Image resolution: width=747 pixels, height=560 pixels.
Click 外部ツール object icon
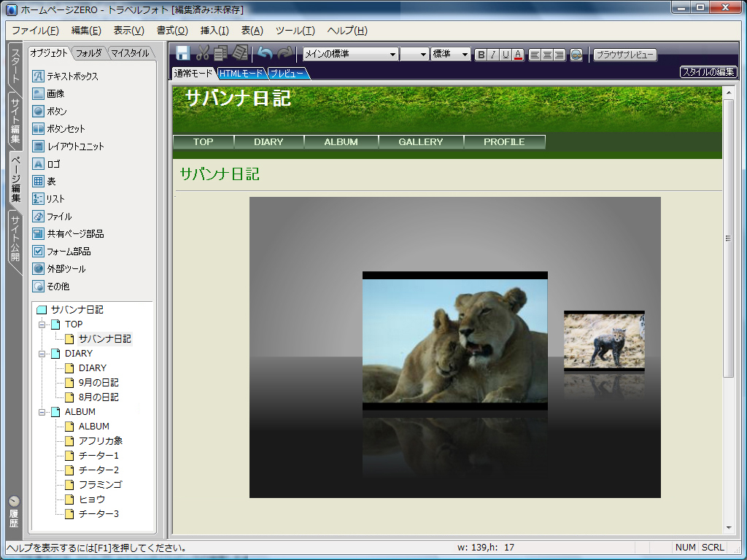pyautogui.click(x=38, y=268)
